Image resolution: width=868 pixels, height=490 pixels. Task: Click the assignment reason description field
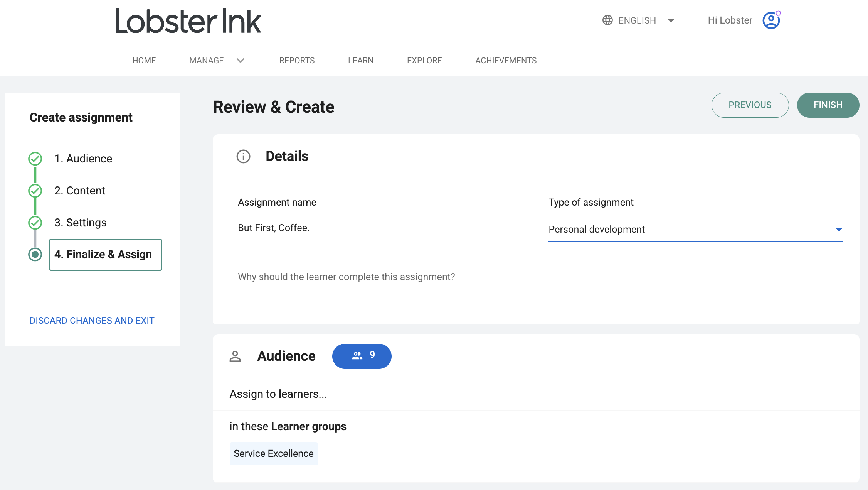(x=540, y=277)
